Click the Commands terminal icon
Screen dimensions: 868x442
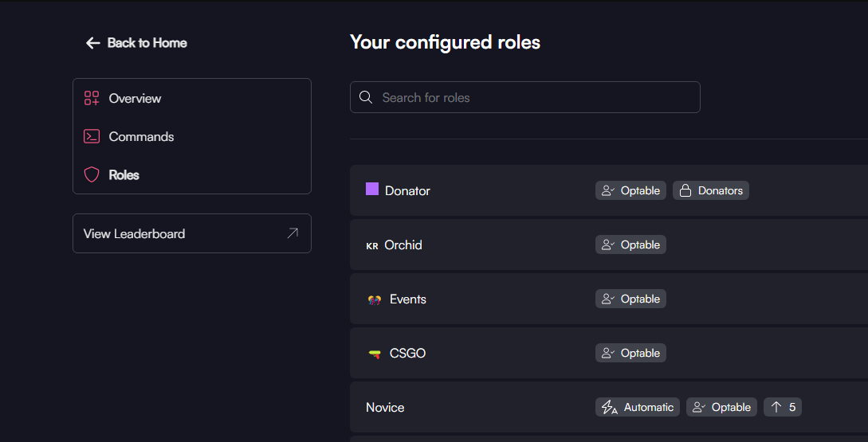click(x=92, y=137)
